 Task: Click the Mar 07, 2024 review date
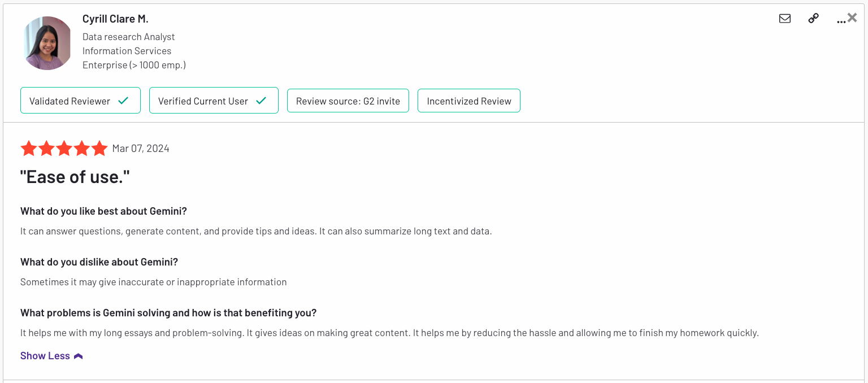point(141,149)
